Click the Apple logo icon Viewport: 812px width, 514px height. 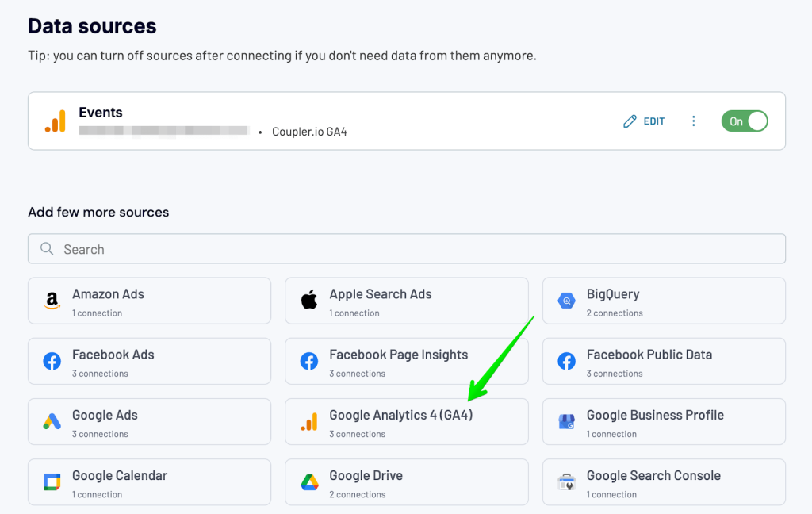(x=309, y=300)
